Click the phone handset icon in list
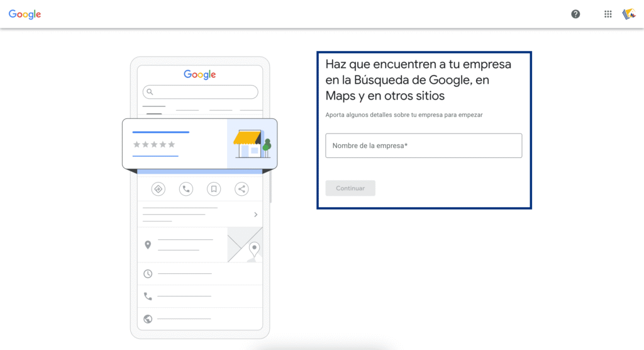Image resolution: width=644 pixels, height=350 pixels. click(148, 296)
